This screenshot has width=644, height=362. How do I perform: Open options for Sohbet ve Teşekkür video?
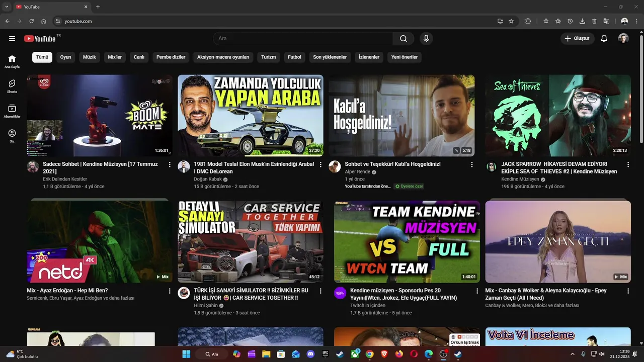[471, 164]
